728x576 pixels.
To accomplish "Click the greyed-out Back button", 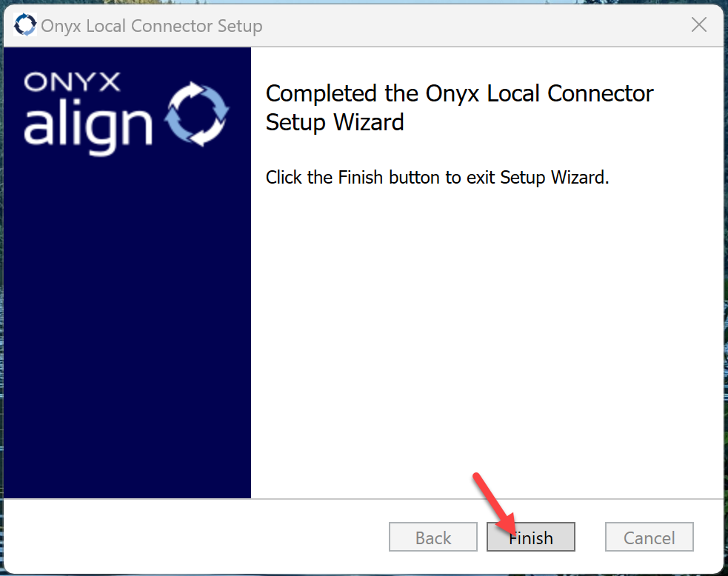I will tap(433, 537).
